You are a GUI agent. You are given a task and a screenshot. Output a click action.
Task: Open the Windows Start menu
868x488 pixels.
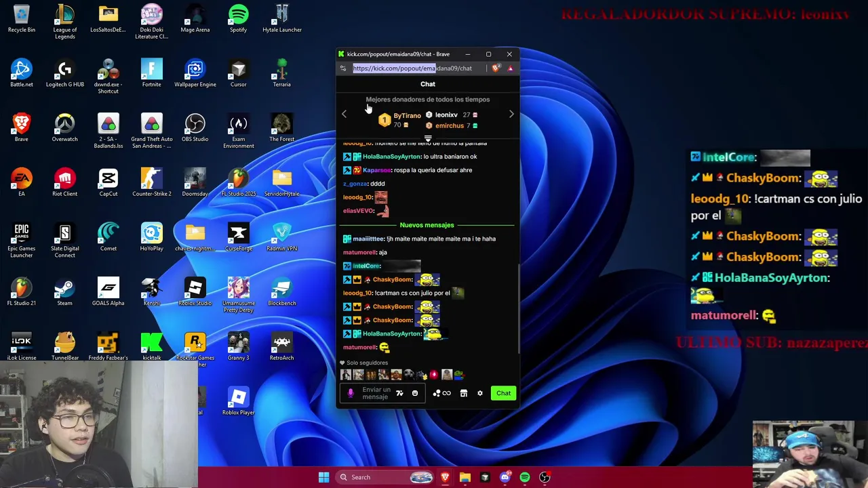[323, 477]
